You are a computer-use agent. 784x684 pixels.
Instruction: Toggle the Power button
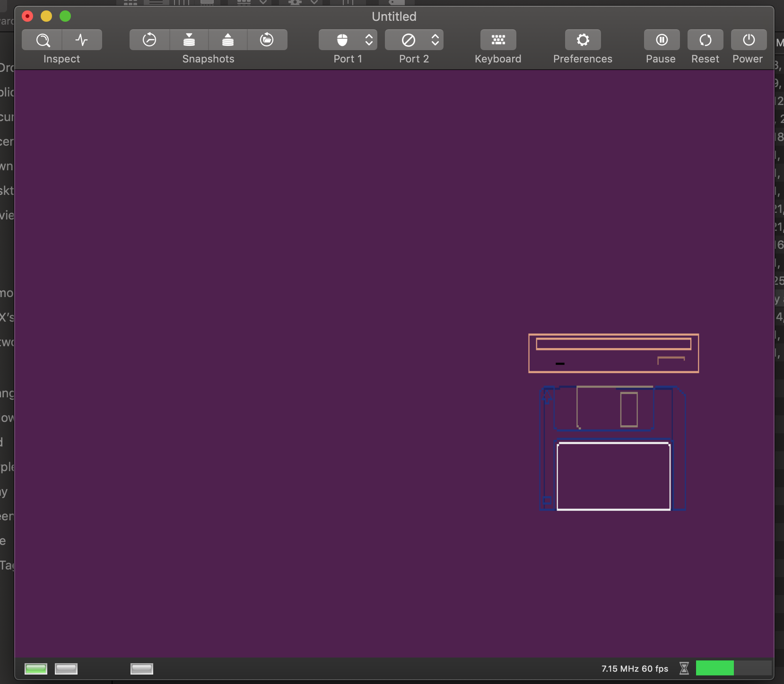click(x=749, y=40)
